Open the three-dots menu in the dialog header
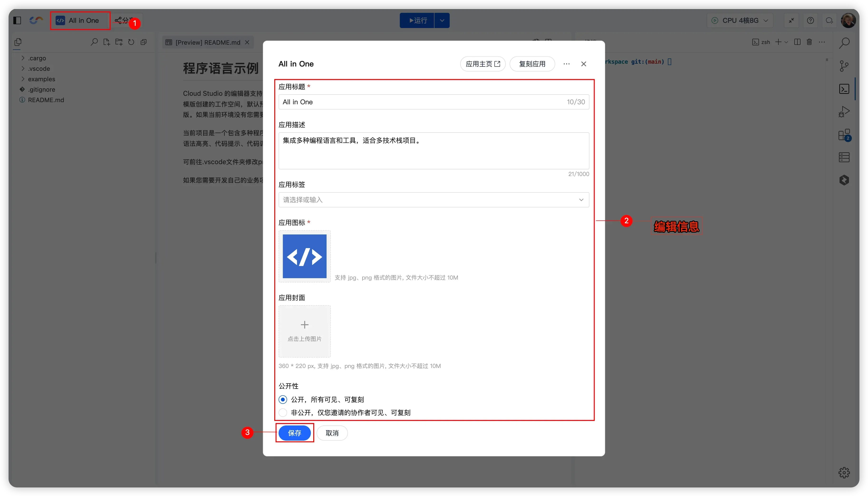Screen dimensions: 868x496 [566, 64]
